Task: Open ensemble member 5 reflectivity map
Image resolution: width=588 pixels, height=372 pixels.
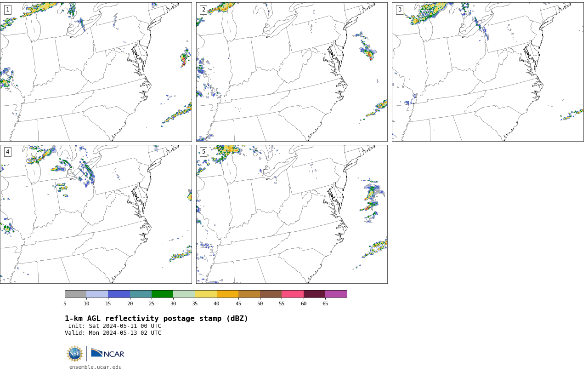Action: click(292, 214)
